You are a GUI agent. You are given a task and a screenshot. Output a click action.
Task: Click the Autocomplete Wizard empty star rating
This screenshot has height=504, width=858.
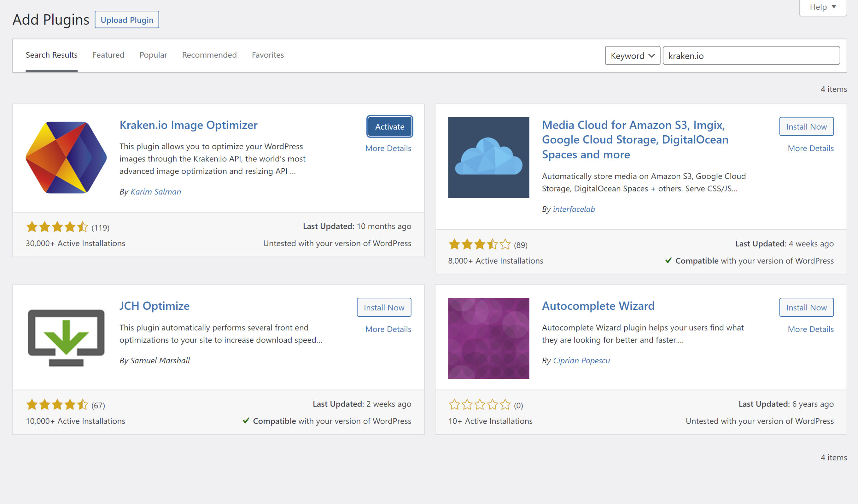(479, 404)
